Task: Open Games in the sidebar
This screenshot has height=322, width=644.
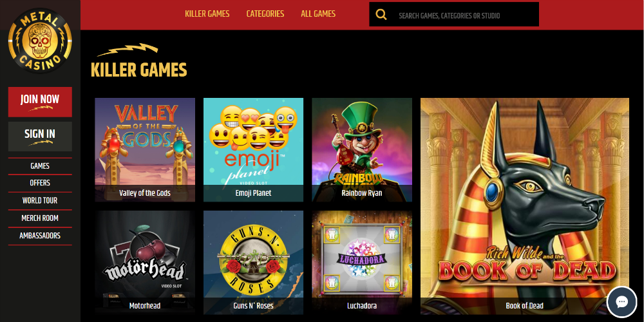Action: click(40, 166)
